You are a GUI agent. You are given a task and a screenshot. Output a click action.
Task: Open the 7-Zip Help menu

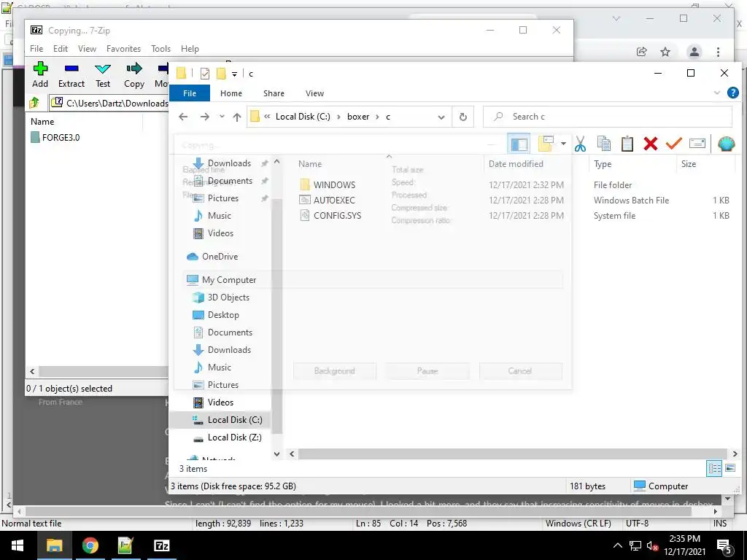coord(190,49)
